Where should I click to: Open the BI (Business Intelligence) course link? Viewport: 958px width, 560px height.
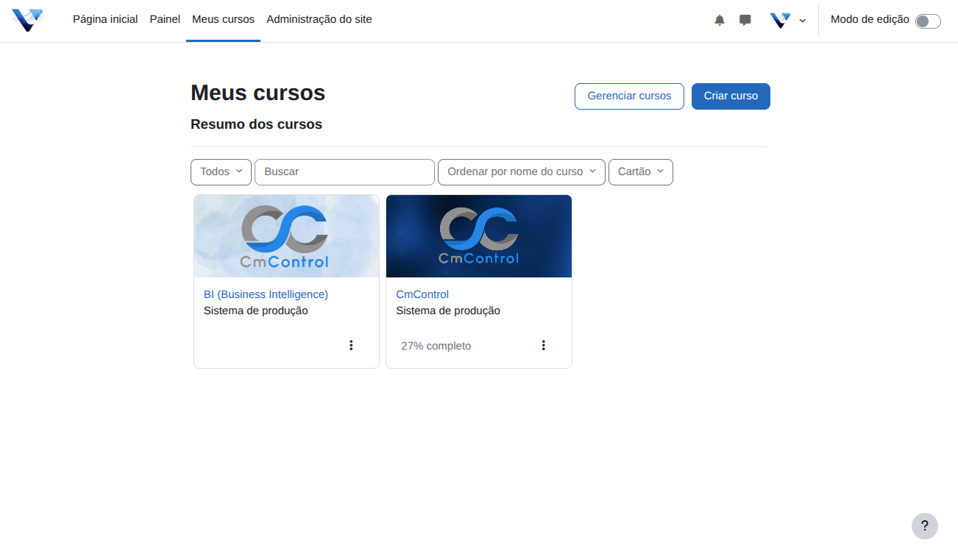(x=266, y=294)
